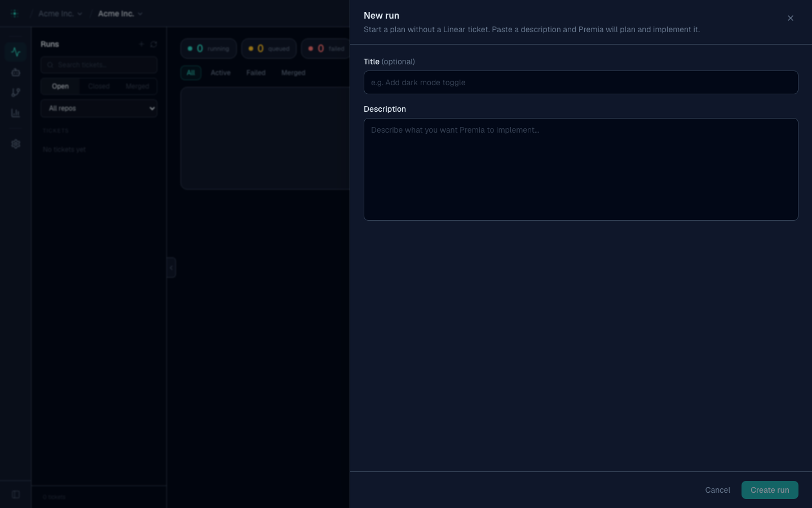Collapse the Runs panel with chevron handle
The width and height of the screenshot is (812, 508).
[x=171, y=268]
